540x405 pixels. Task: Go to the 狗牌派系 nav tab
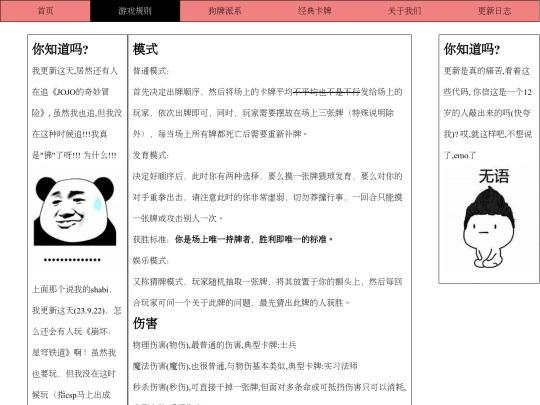pos(225,11)
